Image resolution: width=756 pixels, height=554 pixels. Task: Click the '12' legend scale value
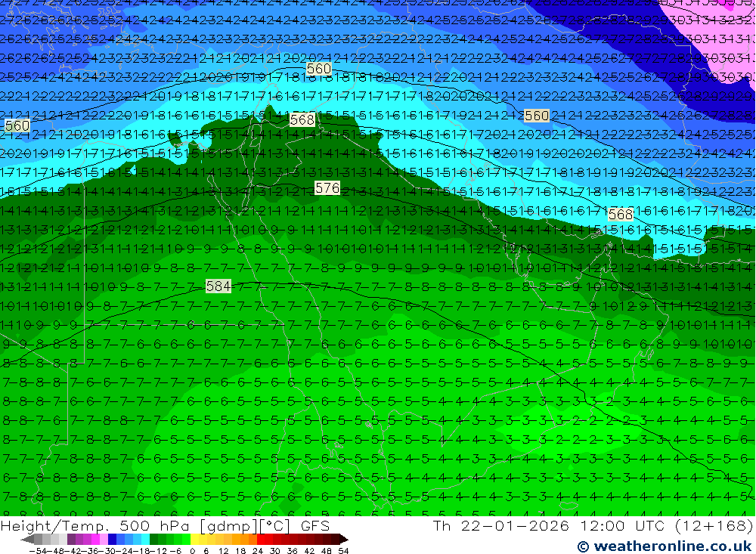223,551
